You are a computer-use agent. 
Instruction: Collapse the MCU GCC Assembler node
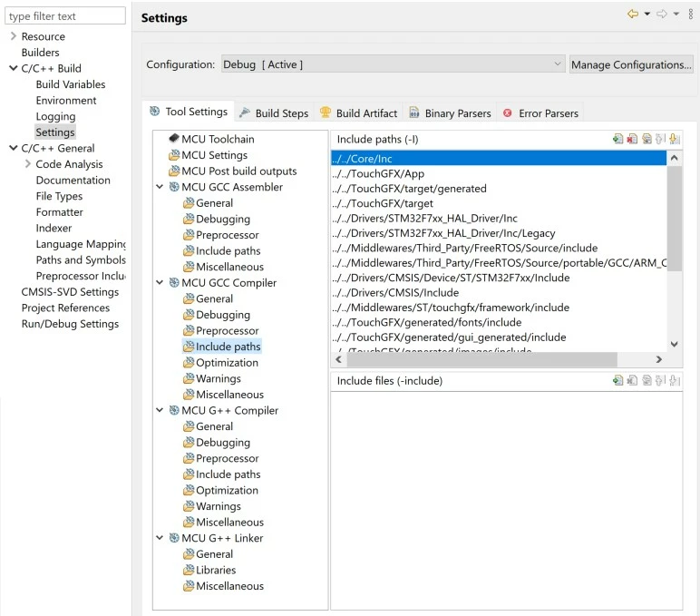pyautogui.click(x=160, y=187)
